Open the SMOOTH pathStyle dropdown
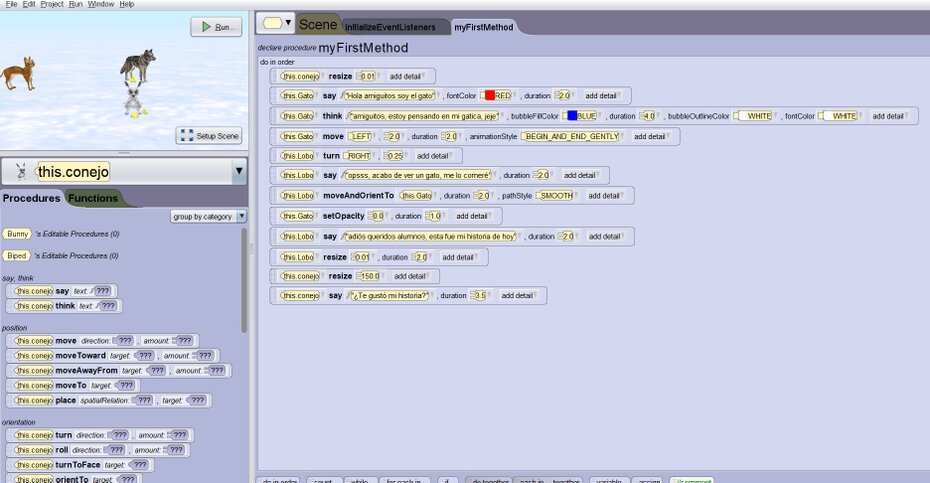This screenshot has width=930, height=483. [555, 196]
